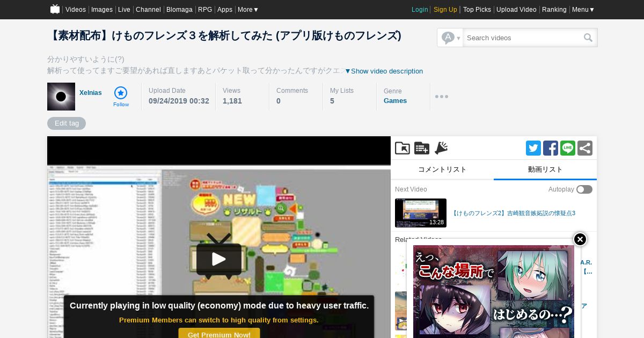Open the Images section
Image resolution: width=644 pixels, height=338 pixels.
pyautogui.click(x=102, y=10)
